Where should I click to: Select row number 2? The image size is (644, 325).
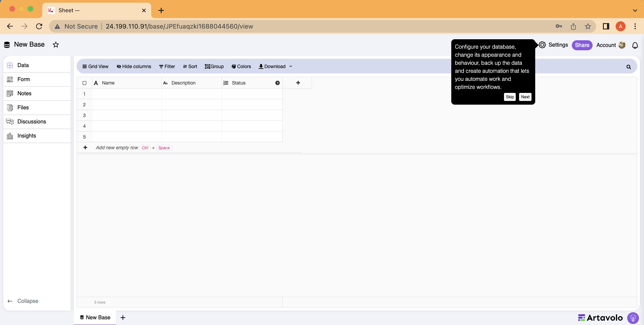point(84,105)
